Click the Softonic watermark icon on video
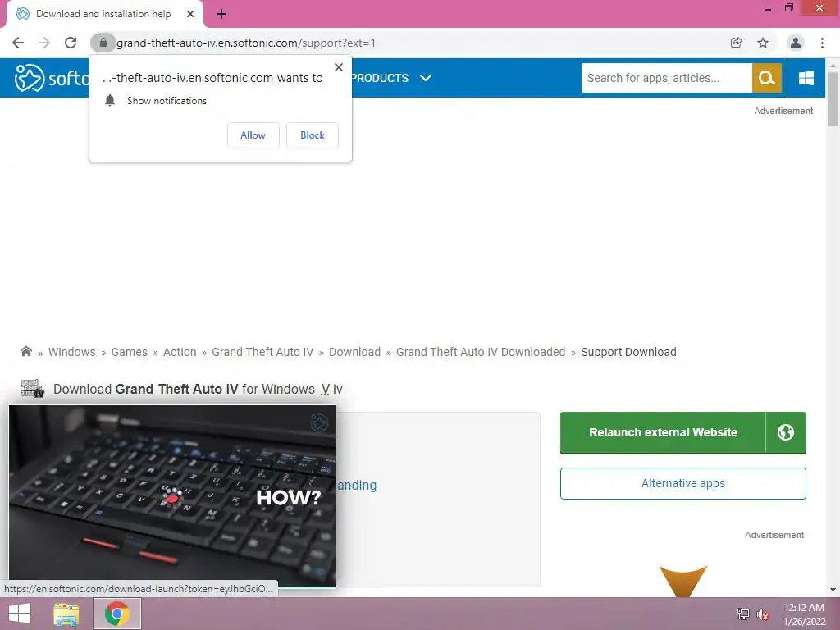 tap(319, 422)
